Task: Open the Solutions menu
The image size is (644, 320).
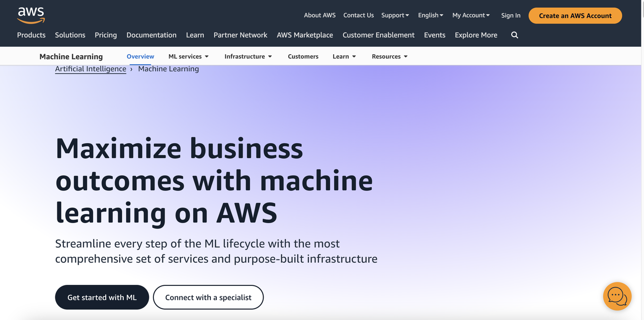Action: pyautogui.click(x=70, y=35)
